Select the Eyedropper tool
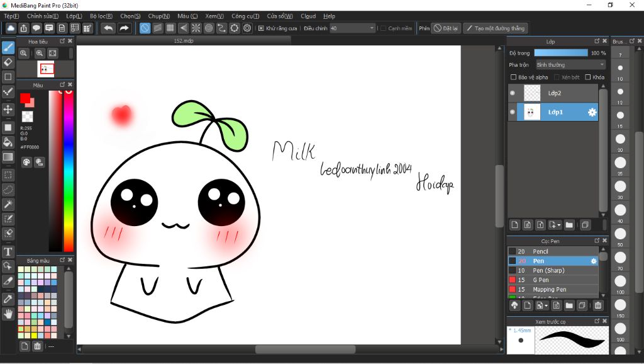Screen dimensions: 644x364 8,299
